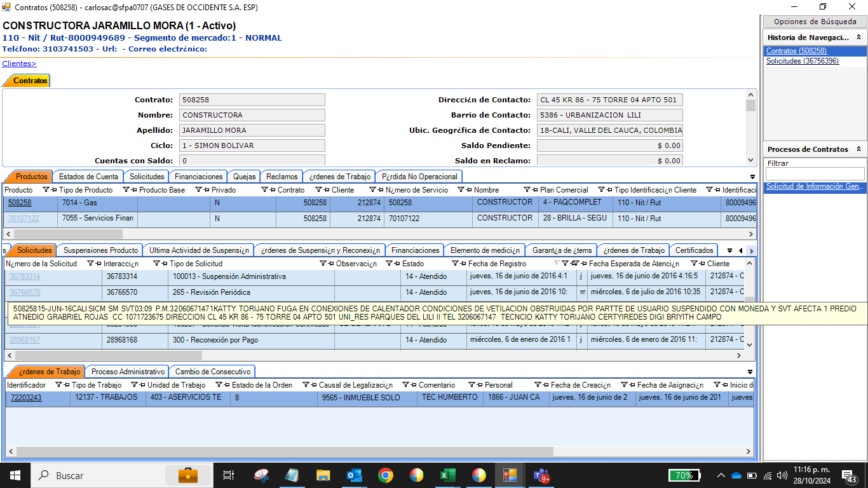Viewport: 868px width, 488px height.
Task: Open Solicitudes (36756396) in navigation history
Action: coord(802,61)
